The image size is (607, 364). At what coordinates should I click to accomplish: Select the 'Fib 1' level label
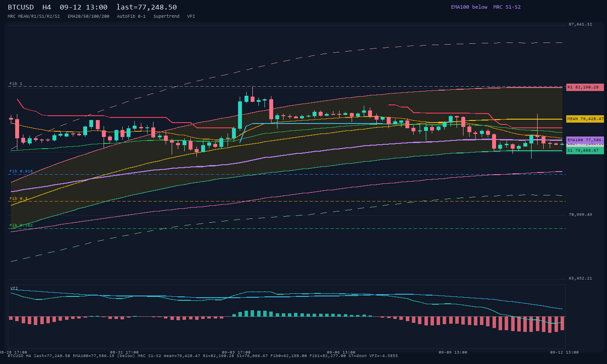coord(16,84)
